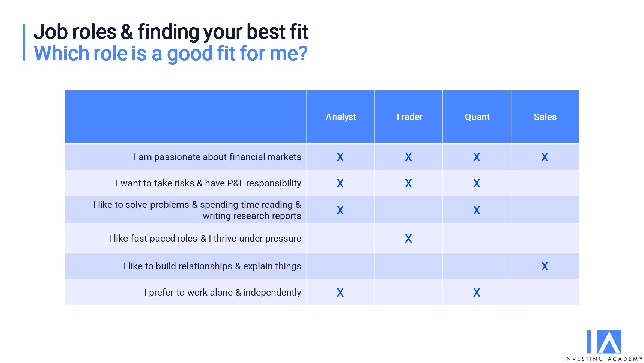Screen dimensions: 644x363
Task: Click the 'Which role is a good fit for me?' subtitle
Action: pos(171,54)
